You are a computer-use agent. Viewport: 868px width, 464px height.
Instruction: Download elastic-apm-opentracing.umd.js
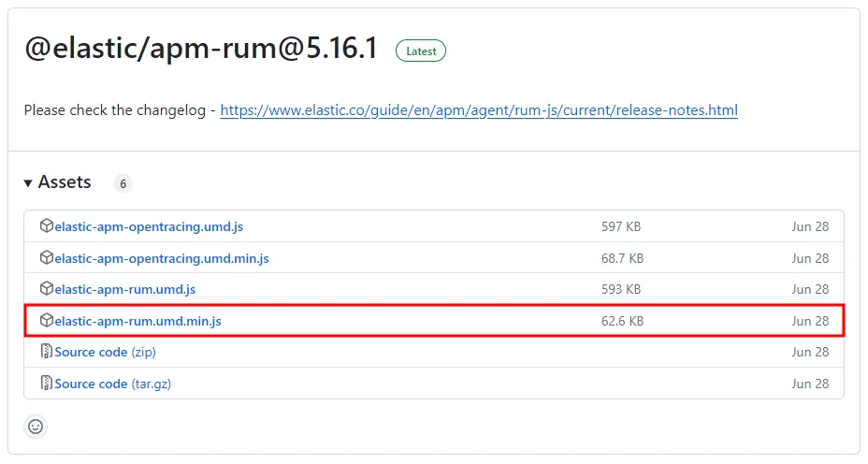click(x=149, y=226)
